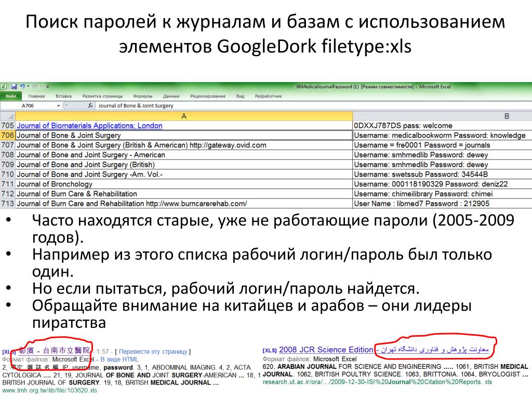Open www.tmh.org.tw lib file URL
Image resolution: width=532 pixels, height=399 pixels.
[49, 391]
